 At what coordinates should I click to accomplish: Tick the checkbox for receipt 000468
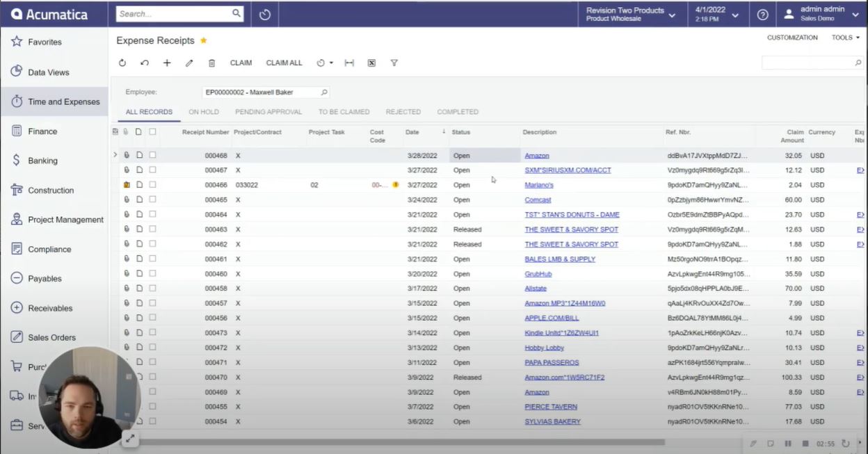point(152,155)
